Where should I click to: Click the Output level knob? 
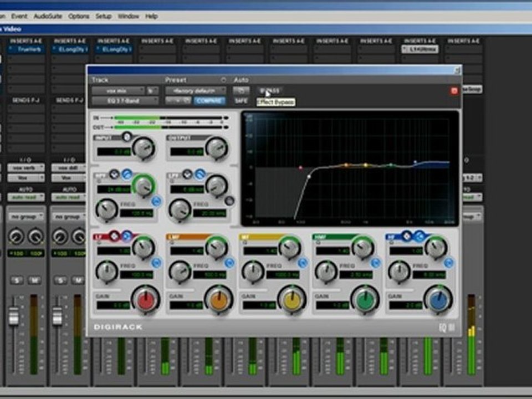[217, 149]
